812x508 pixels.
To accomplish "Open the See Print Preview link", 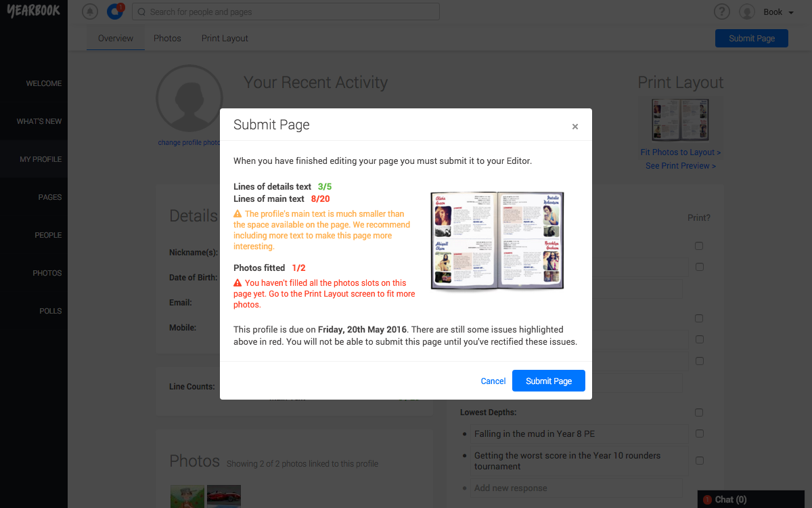I will click(x=681, y=165).
